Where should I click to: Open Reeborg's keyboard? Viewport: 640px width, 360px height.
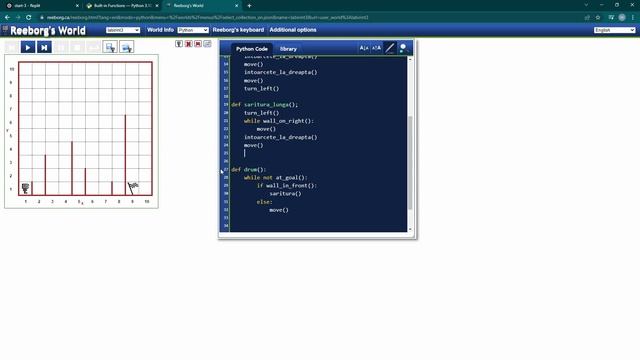[x=238, y=30]
